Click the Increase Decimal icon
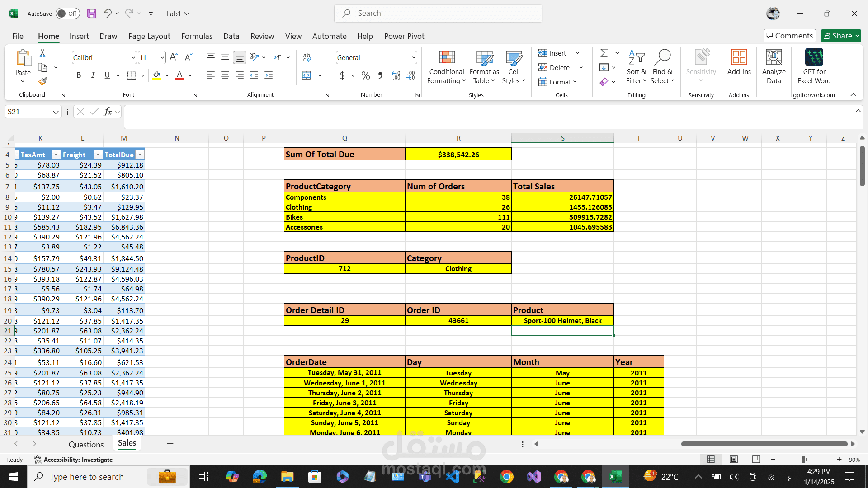This screenshot has width=868, height=488. [x=396, y=75]
